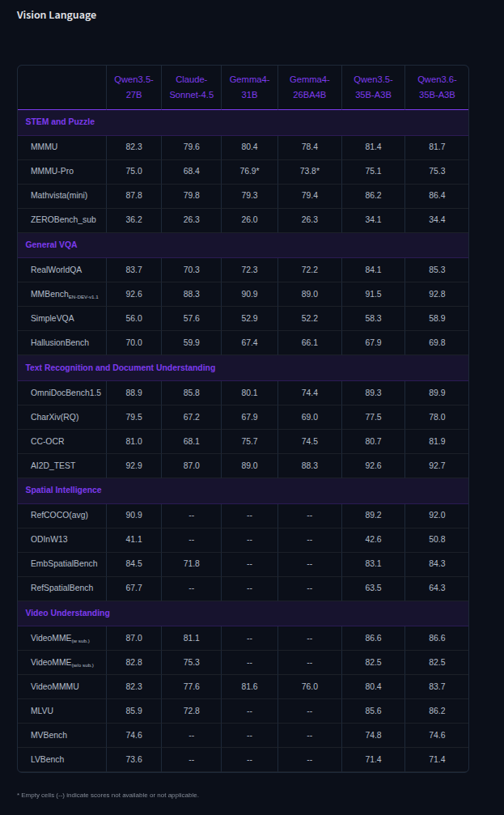Click the empty cells footnote text
The width and height of the screenshot is (504, 815).
pos(108,796)
